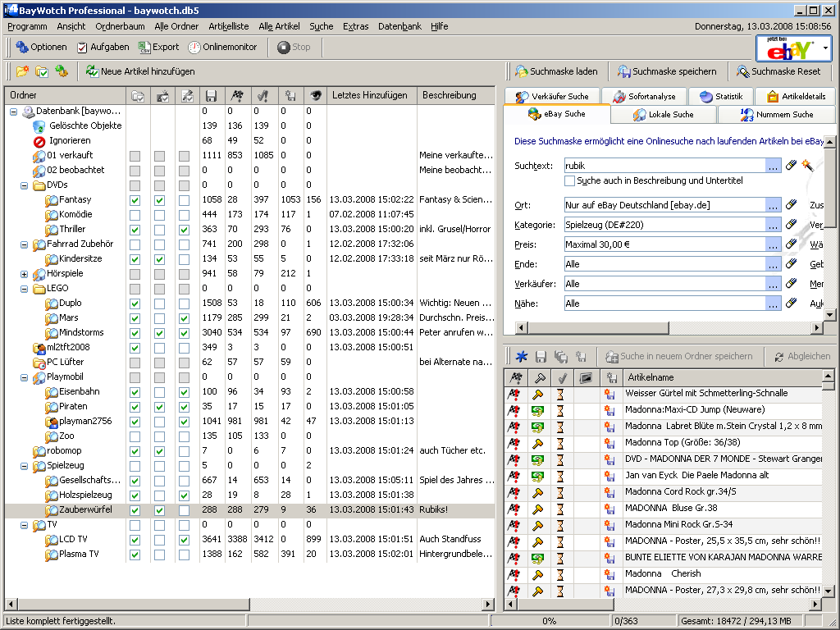Click the Artikelname column header
Screen dimensions: 840x630
coord(722,377)
